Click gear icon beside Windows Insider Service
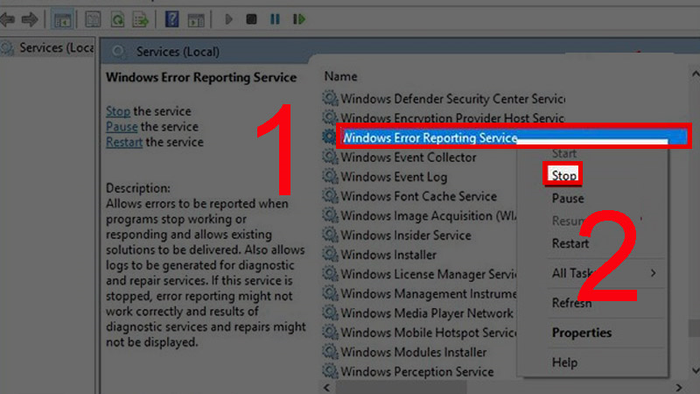 click(330, 235)
